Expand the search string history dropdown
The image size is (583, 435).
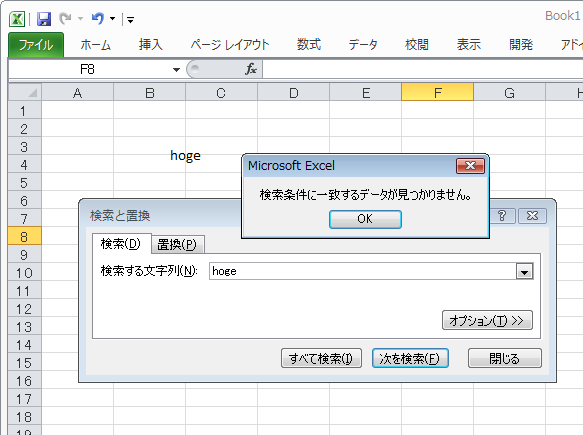[525, 272]
